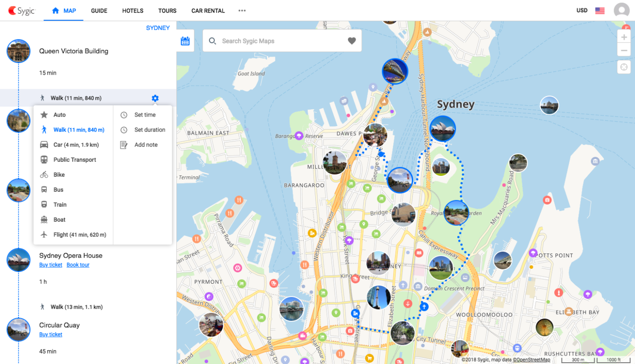Open Circular Quay list thumbnail
The width and height of the screenshot is (635, 364).
19,330
